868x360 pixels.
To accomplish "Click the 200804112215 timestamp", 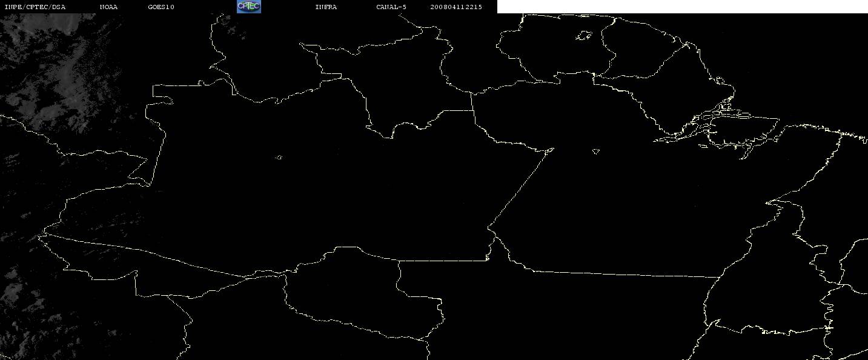I will pos(456,7).
